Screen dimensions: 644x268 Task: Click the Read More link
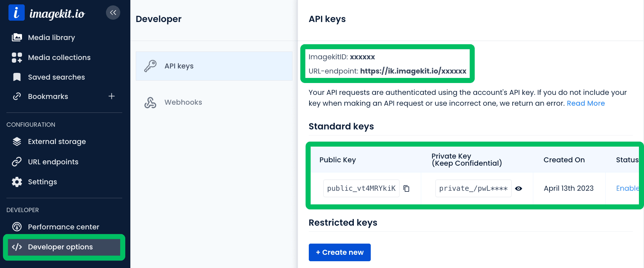585,103
